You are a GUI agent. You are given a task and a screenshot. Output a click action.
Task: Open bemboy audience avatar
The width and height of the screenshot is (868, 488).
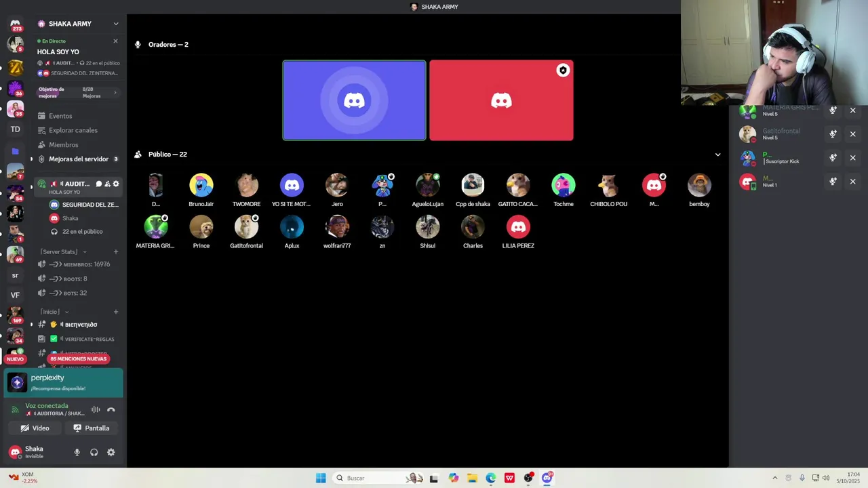click(x=699, y=185)
